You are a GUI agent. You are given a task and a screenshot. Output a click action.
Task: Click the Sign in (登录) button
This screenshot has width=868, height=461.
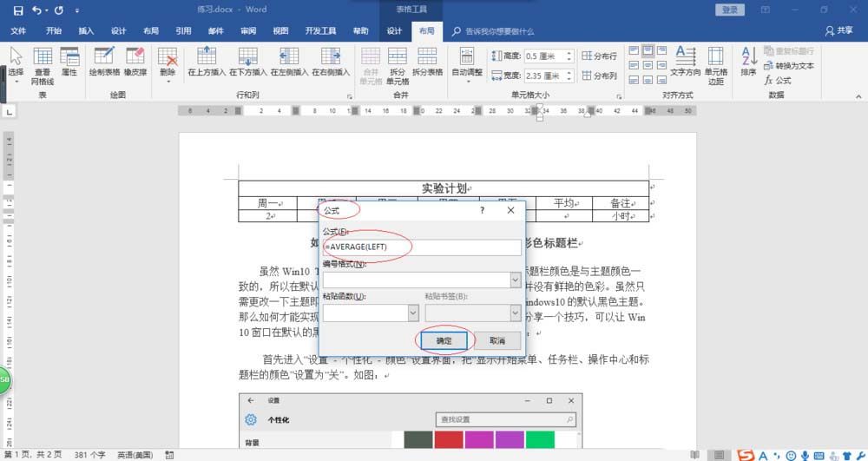730,10
